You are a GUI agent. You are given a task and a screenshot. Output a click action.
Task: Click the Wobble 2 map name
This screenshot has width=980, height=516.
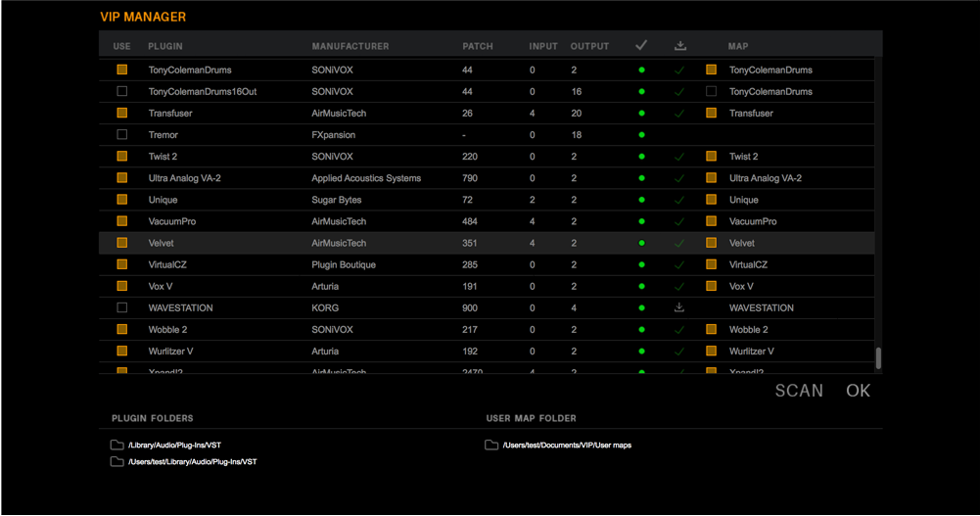pos(749,330)
